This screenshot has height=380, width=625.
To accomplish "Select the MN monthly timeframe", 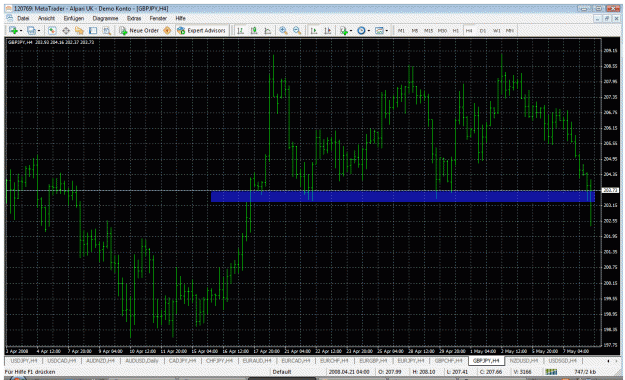I will [x=510, y=31].
